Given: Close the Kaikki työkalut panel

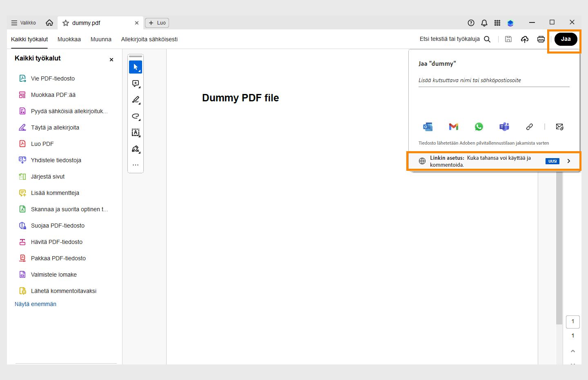Looking at the screenshot, I should [x=111, y=60].
